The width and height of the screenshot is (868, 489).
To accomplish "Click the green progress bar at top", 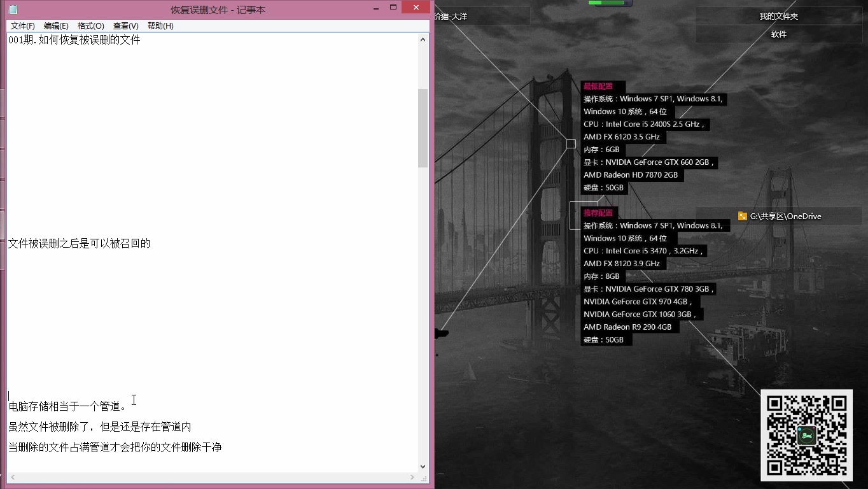I will (x=606, y=3).
